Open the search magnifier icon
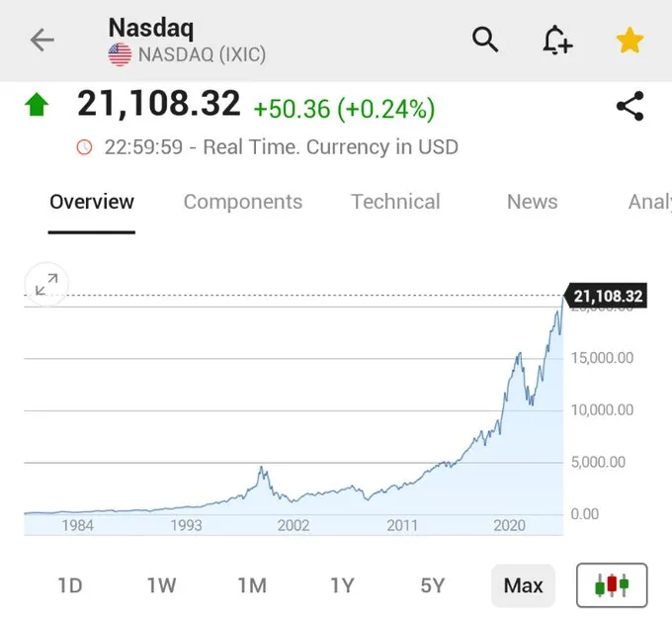 pos(485,41)
